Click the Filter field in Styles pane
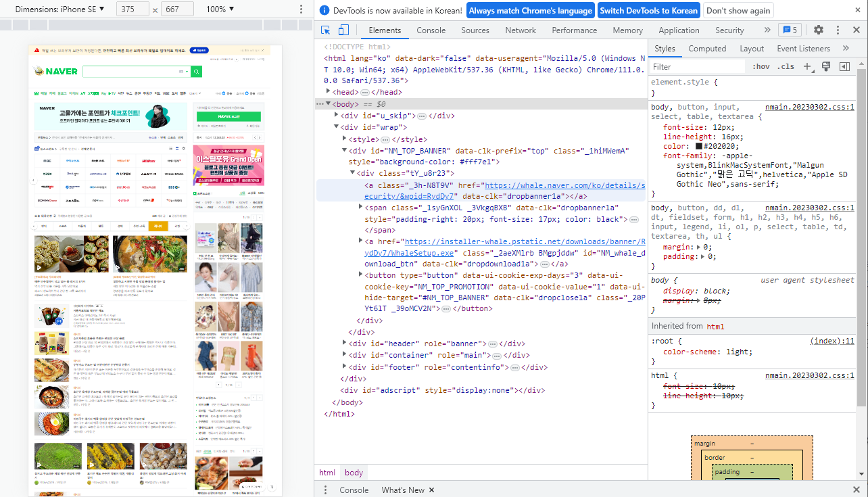 tap(696, 66)
